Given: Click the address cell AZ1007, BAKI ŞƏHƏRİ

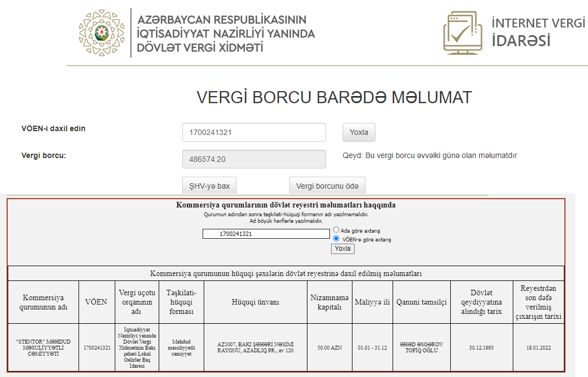Looking at the screenshot, I should pyautogui.click(x=255, y=347).
